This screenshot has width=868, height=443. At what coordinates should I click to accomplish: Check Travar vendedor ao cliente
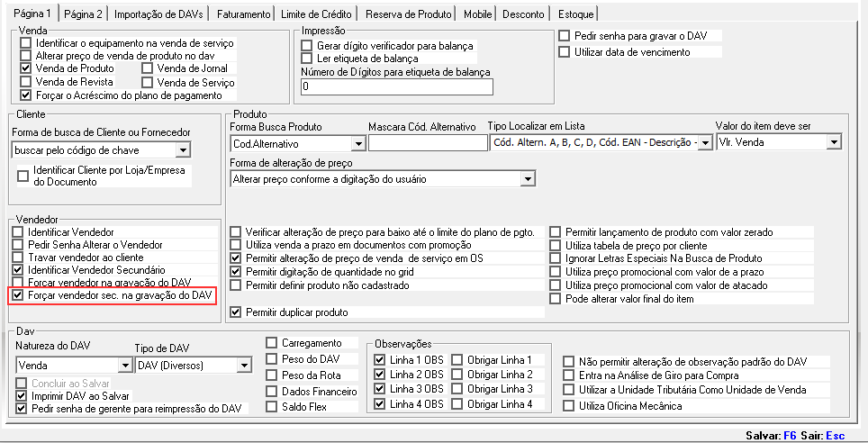pos(18,258)
